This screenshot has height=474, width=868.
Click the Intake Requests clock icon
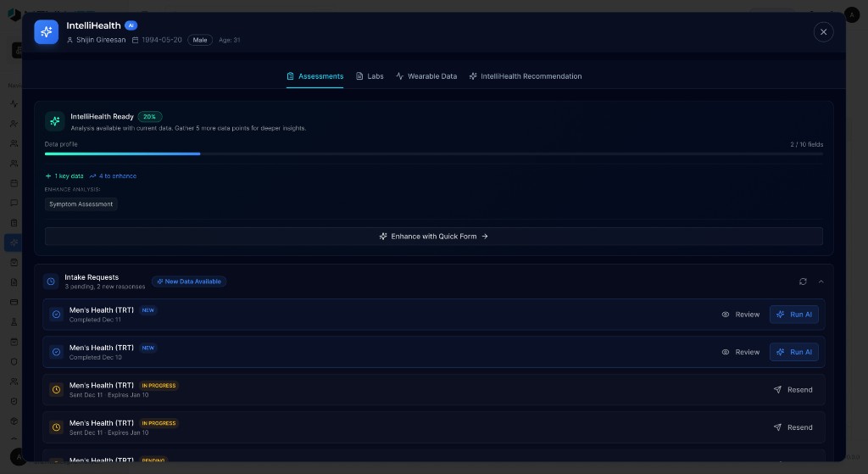[x=51, y=282]
